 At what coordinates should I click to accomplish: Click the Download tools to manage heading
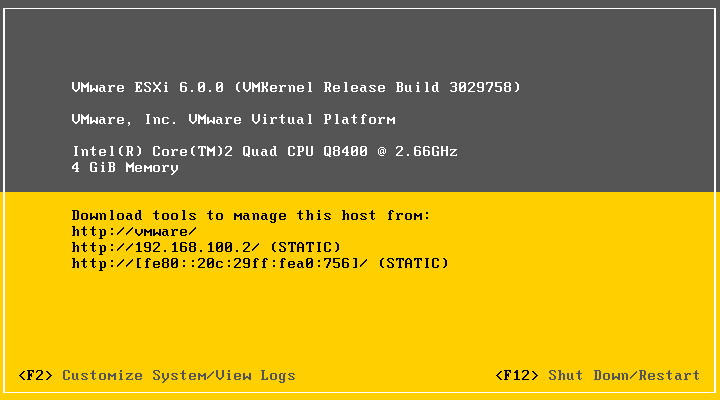(x=251, y=215)
